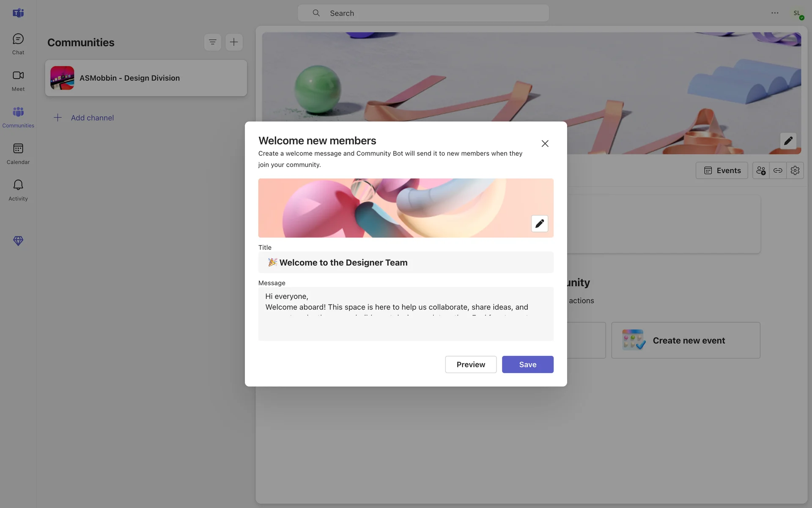
Task: Copy community link via chain icon
Action: coord(778,171)
